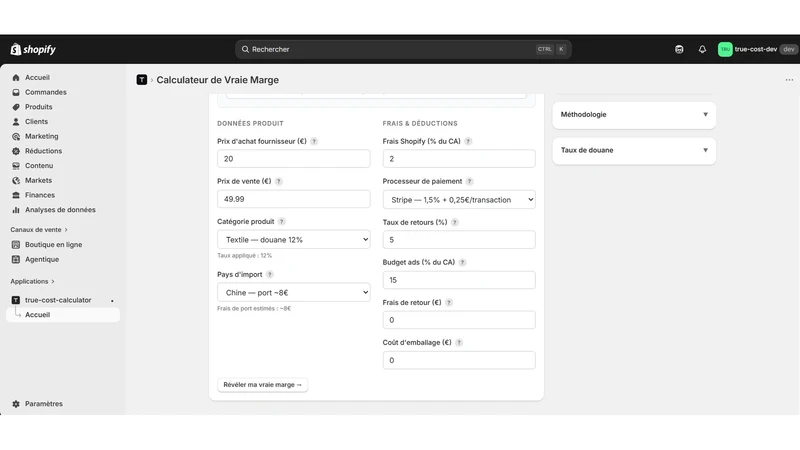The image size is (800, 450).
Task: Click the Shopify logo
Action: tap(33, 49)
